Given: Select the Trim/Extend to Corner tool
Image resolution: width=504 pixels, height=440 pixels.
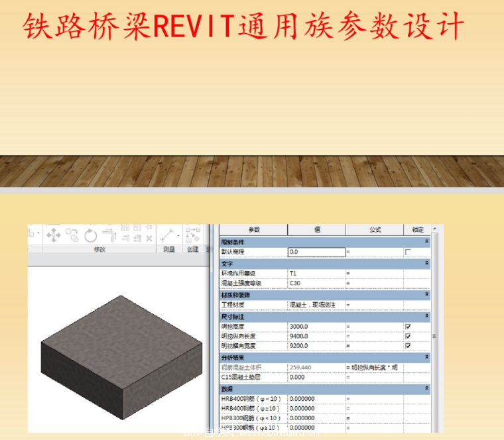Looking at the screenshot, I should [109, 235].
